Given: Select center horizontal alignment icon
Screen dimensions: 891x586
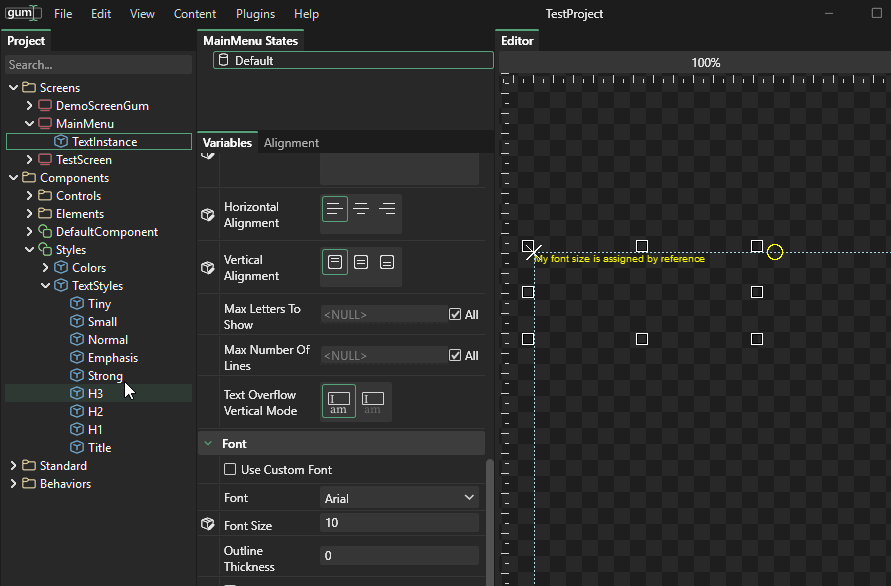Looking at the screenshot, I should coord(361,209).
